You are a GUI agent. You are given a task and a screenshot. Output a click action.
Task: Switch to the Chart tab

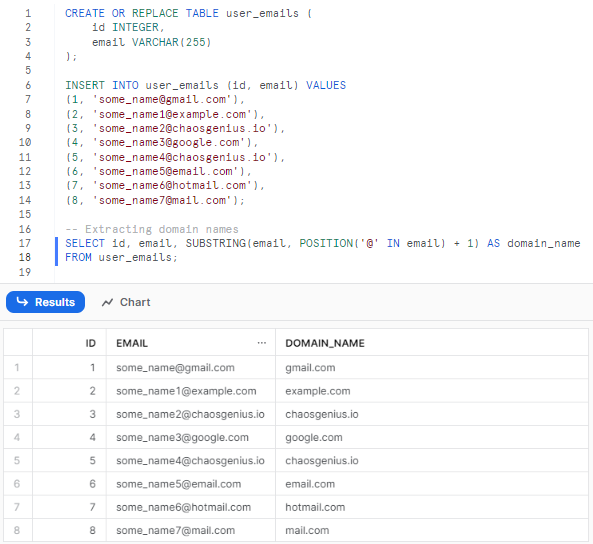126,302
